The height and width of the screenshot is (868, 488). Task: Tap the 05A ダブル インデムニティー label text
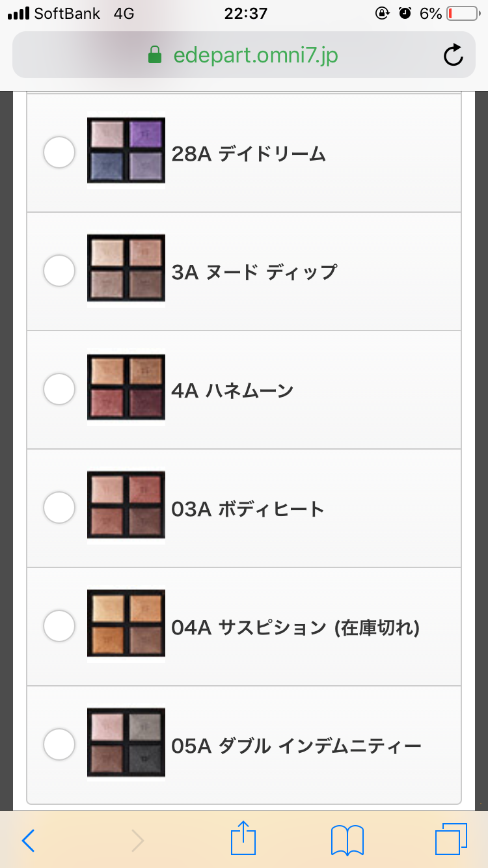point(296,746)
